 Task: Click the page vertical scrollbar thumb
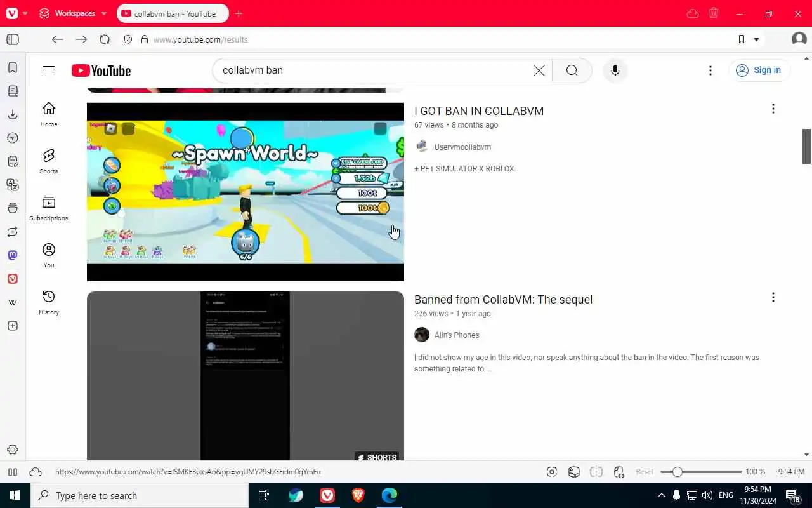pyautogui.click(x=806, y=146)
